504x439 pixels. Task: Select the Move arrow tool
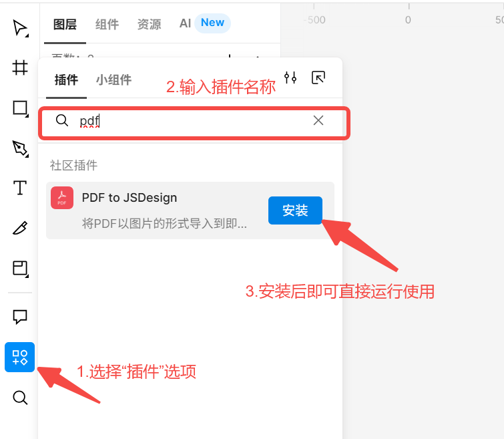click(20, 28)
